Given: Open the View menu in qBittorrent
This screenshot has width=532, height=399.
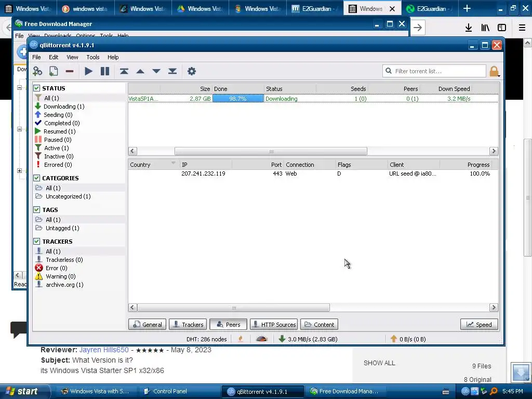Looking at the screenshot, I should (x=72, y=57).
